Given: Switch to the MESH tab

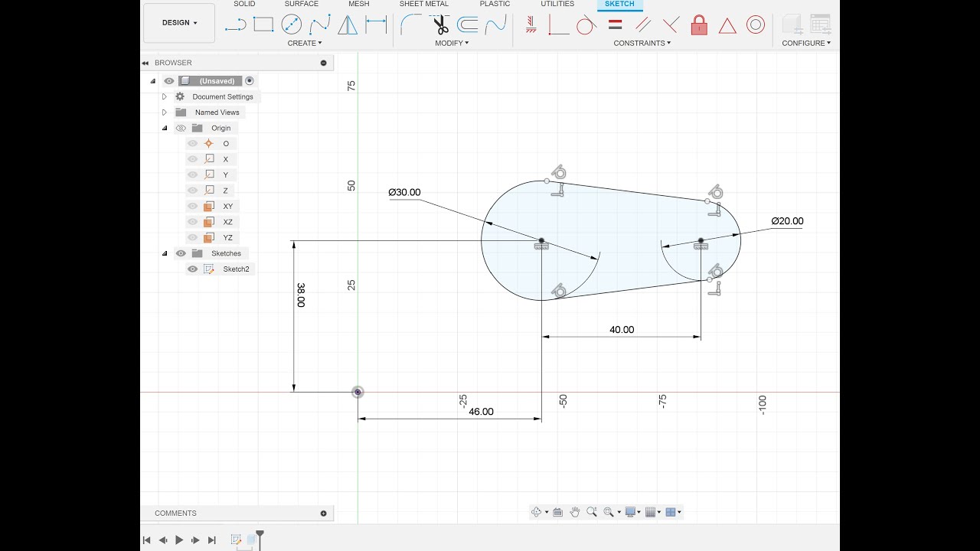Looking at the screenshot, I should tap(359, 4).
